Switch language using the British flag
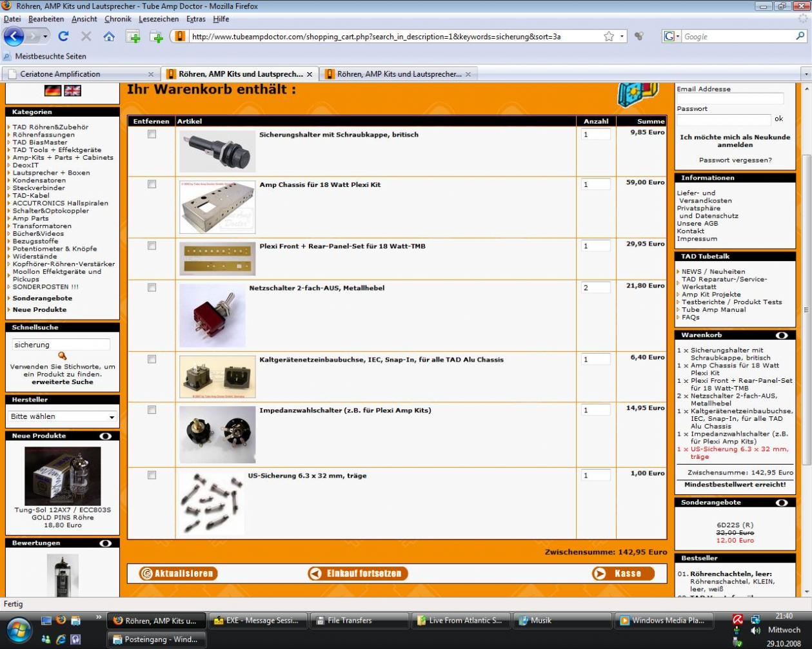 click(72, 91)
